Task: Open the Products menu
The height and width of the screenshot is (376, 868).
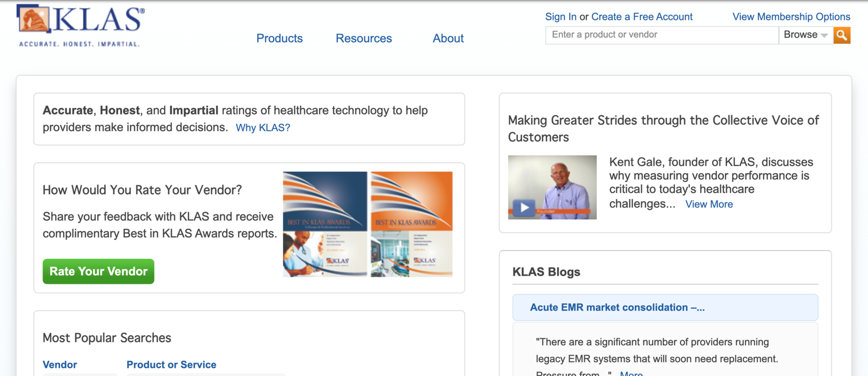Action: (279, 39)
